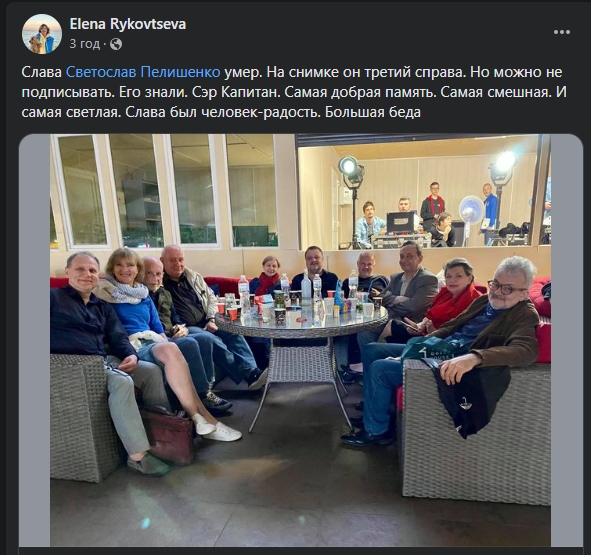Viewport: 591px width, 555px height.
Task: Click the author name Elena Rykovtseva
Action: pos(128,24)
